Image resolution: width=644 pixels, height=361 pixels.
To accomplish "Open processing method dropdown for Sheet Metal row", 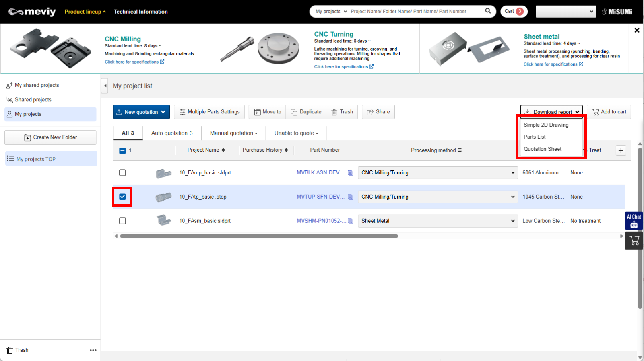I will pyautogui.click(x=437, y=221).
